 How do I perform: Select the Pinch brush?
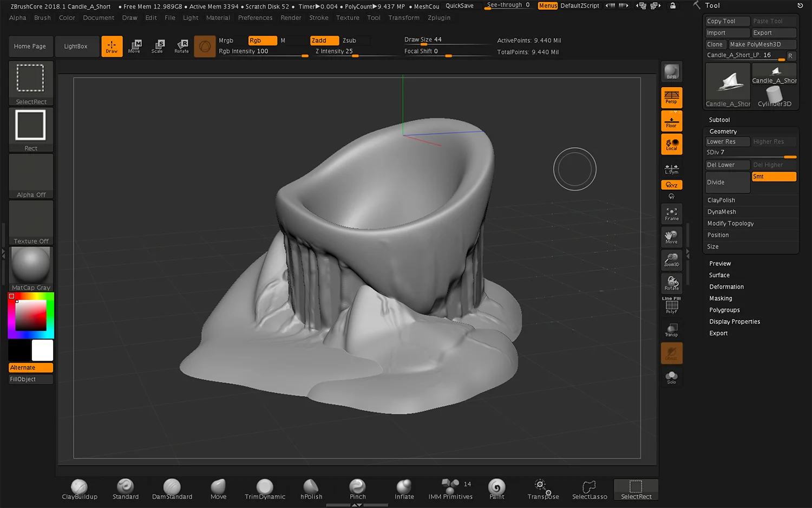[358, 490]
